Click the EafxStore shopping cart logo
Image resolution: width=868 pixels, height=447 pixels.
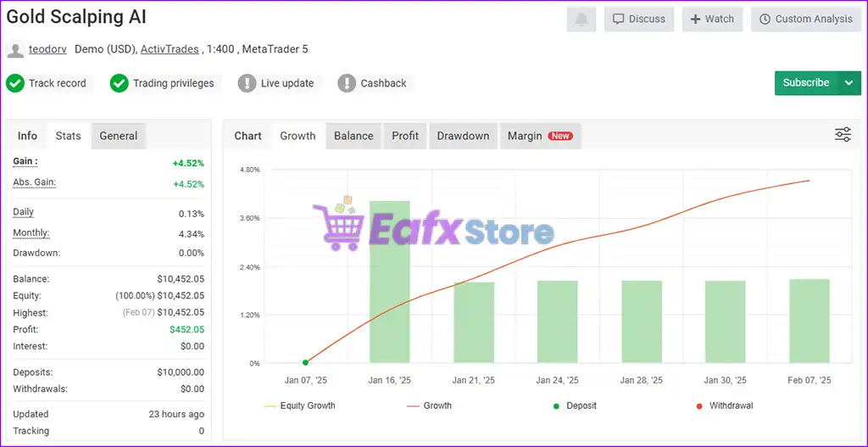(336, 227)
